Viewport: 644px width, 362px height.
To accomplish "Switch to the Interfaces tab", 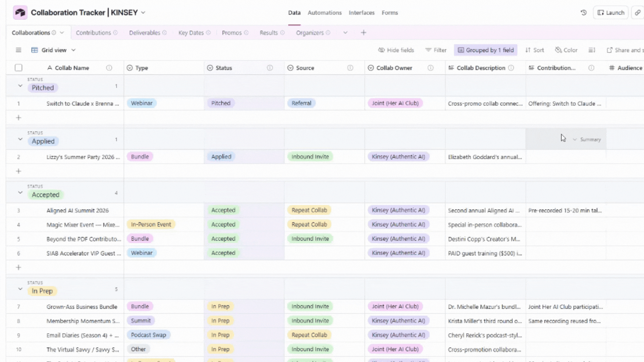I will coord(361,12).
